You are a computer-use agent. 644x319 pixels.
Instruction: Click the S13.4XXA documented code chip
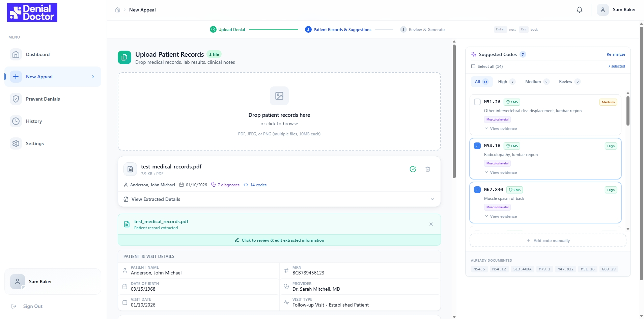point(522,269)
